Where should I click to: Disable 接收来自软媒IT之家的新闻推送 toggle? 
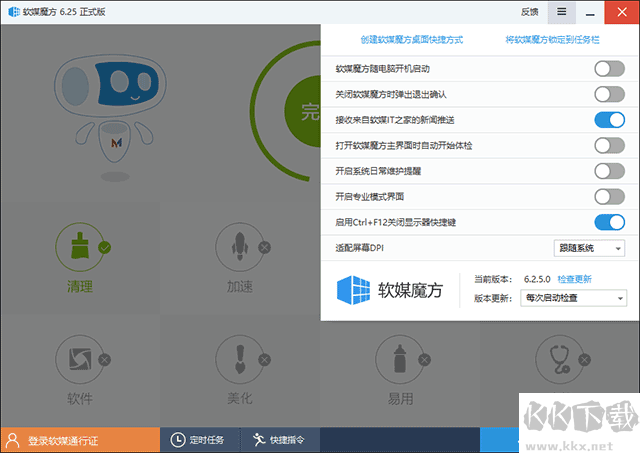(609, 120)
